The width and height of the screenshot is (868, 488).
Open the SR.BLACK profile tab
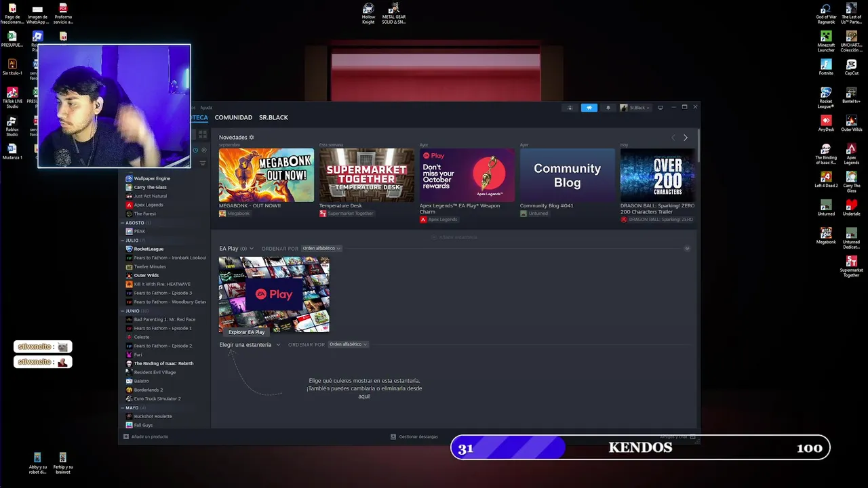coord(273,117)
